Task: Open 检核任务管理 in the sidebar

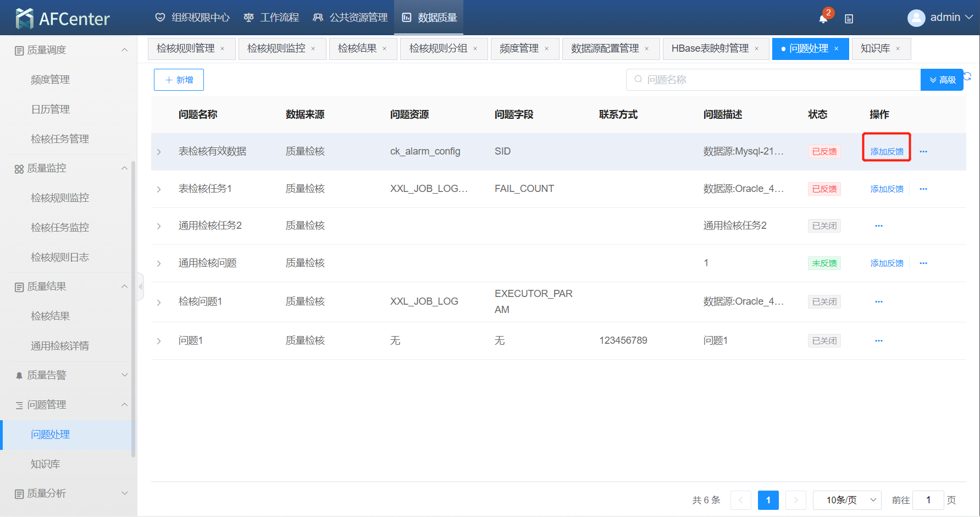Action: point(60,139)
